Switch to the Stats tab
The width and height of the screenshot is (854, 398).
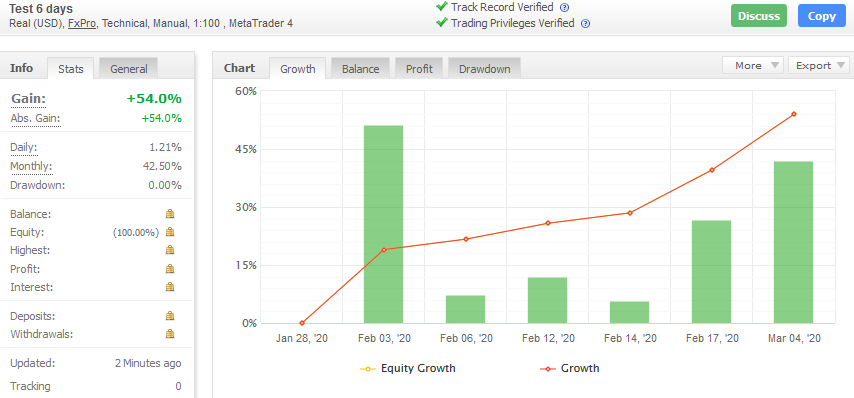(x=71, y=69)
